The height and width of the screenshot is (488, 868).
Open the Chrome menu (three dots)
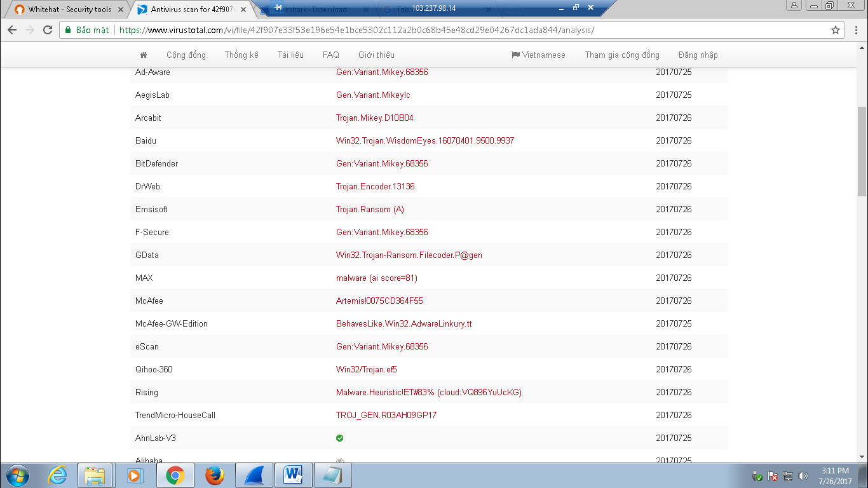(x=855, y=30)
